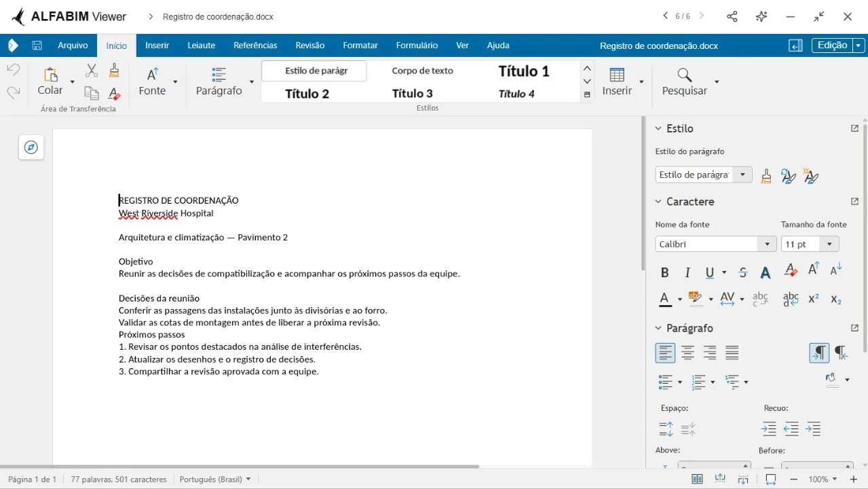Open the Colar dropdown arrow
Viewport: 868px width, 489px height.
[x=72, y=82]
